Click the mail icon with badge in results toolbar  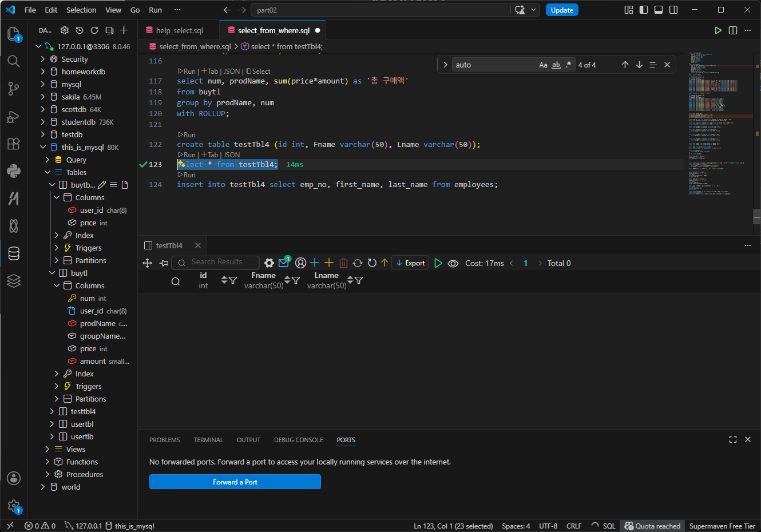pyautogui.click(x=284, y=263)
